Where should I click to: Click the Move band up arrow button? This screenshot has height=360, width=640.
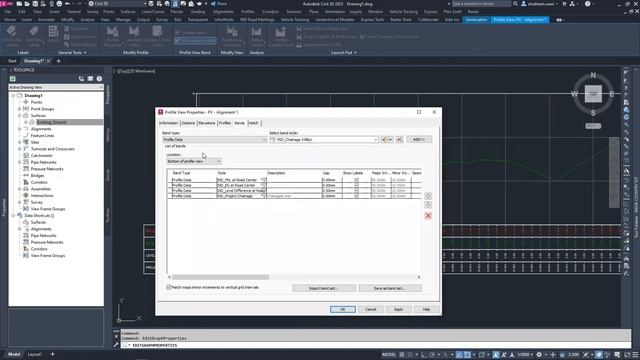[x=428, y=196]
